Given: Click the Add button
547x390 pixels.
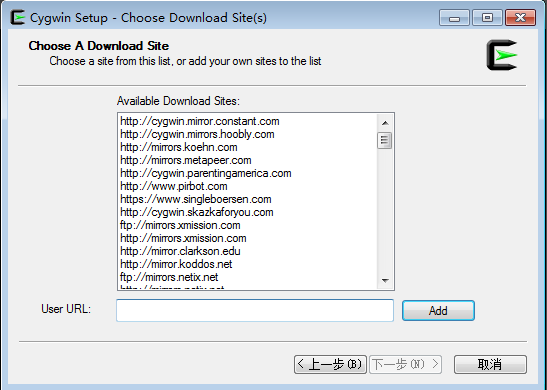Looking at the screenshot, I should point(438,310).
